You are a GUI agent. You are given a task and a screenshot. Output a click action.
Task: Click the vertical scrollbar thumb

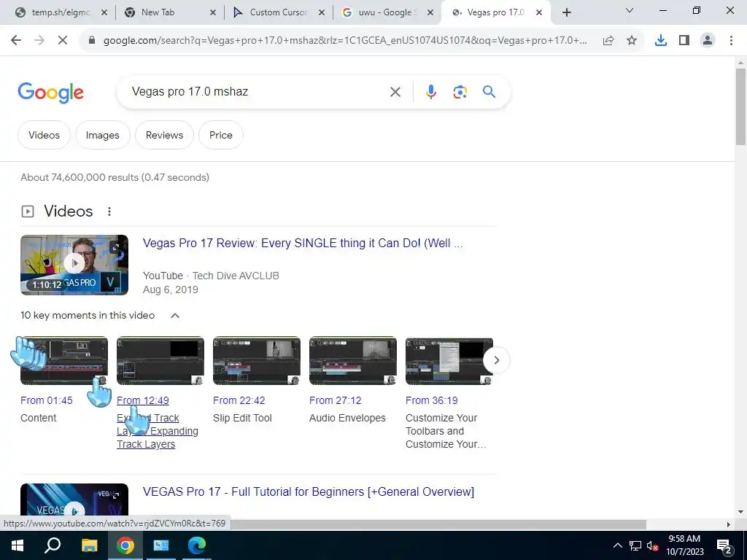740,106
